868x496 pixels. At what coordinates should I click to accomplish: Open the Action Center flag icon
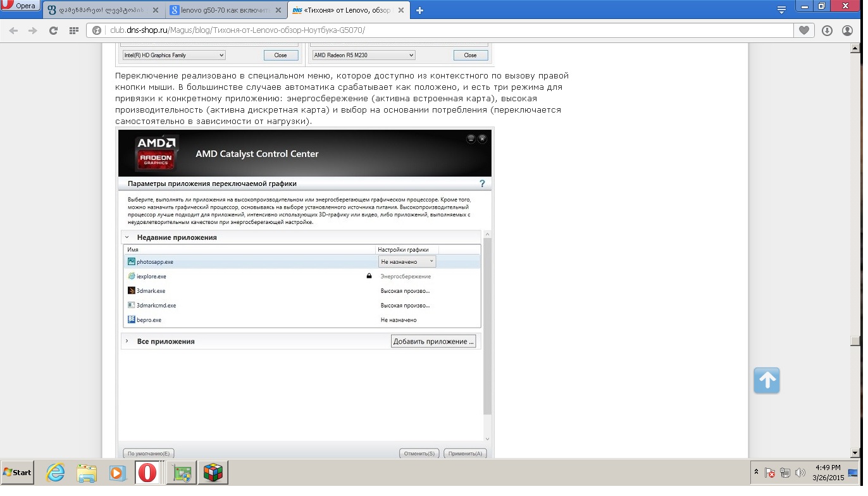770,473
